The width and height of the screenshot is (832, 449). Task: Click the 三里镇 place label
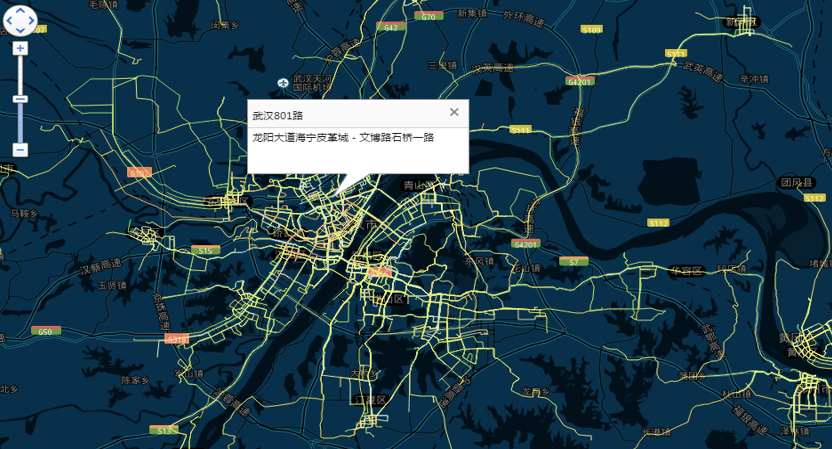[443, 65]
